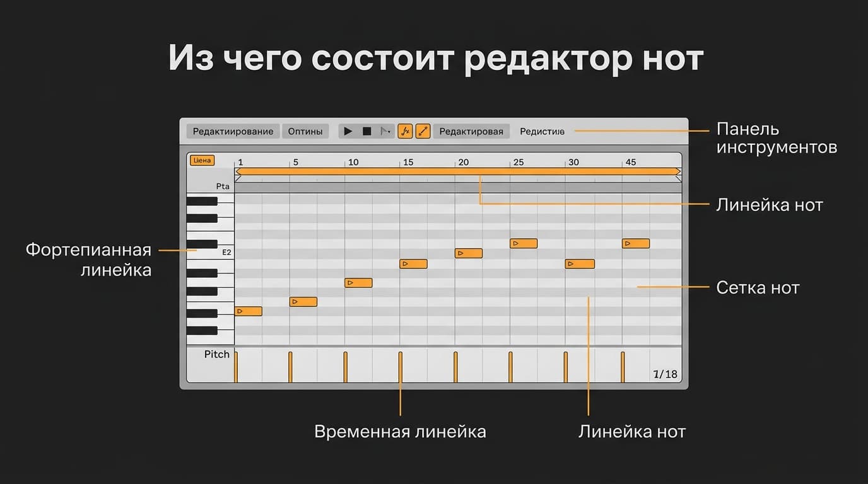This screenshot has width=868, height=484.
Task: Select the note starting at bar 5
Action: tap(303, 302)
